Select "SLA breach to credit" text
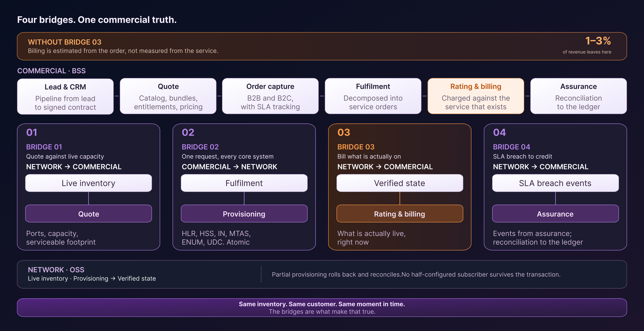The width and height of the screenshot is (644, 331). tap(522, 156)
